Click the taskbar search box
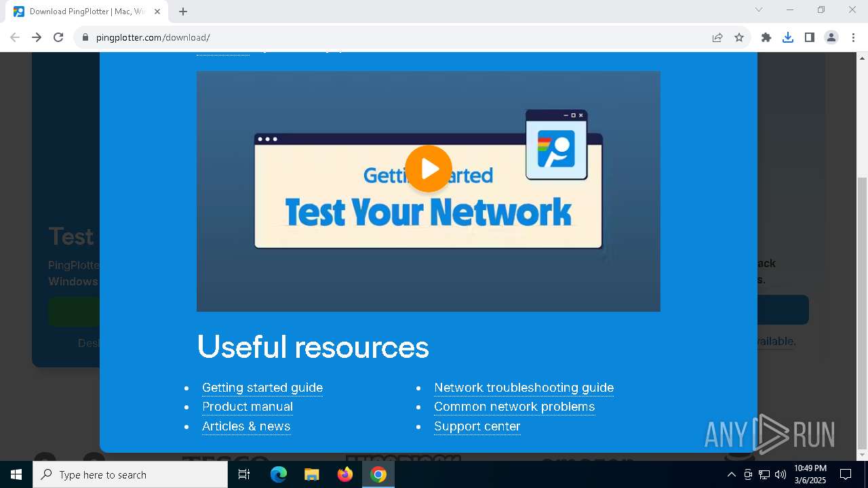This screenshot has height=488, width=868. coord(130,474)
